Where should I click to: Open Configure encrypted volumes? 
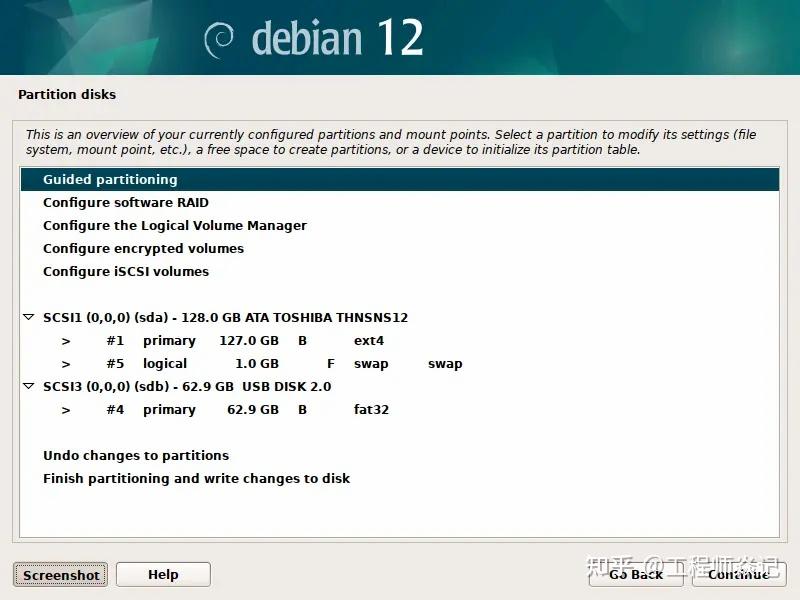pos(143,248)
